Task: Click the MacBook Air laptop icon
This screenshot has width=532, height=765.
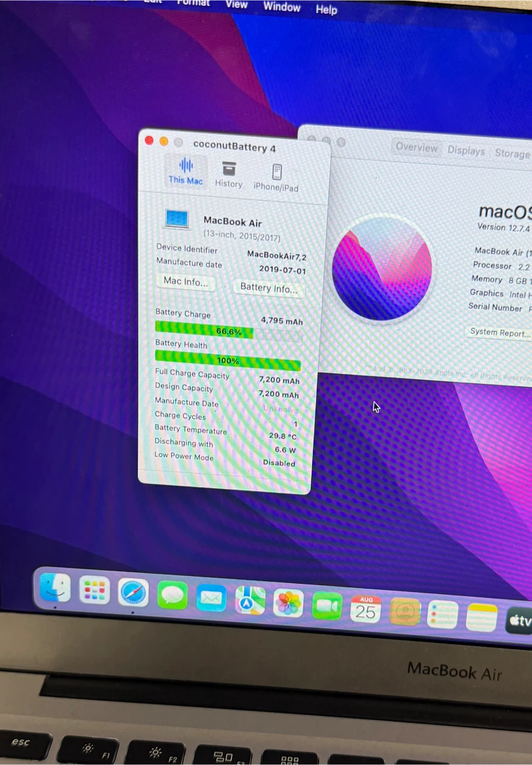Action: point(177,219)
